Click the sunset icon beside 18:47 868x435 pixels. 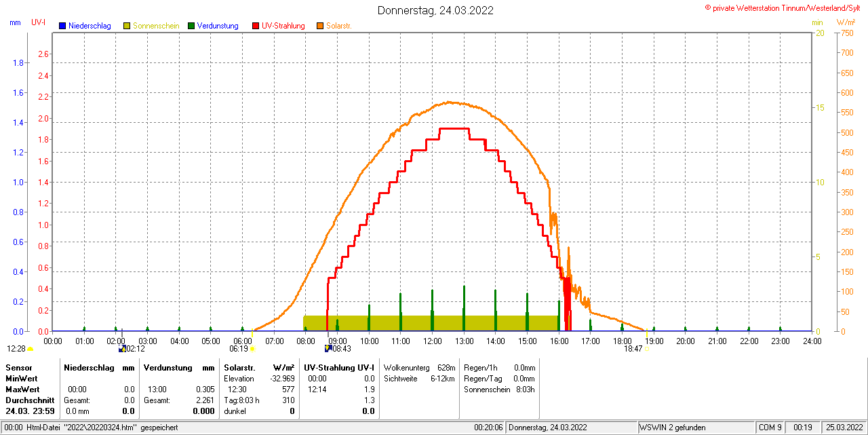646,349
